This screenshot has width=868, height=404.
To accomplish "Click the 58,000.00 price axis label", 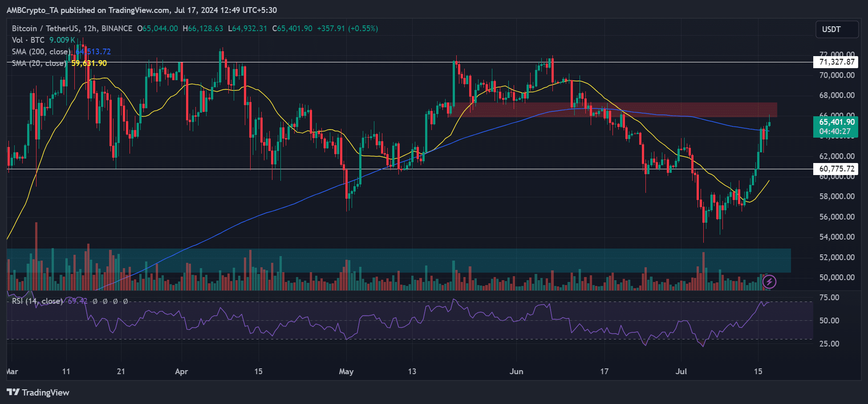I will tap(837, 196).
